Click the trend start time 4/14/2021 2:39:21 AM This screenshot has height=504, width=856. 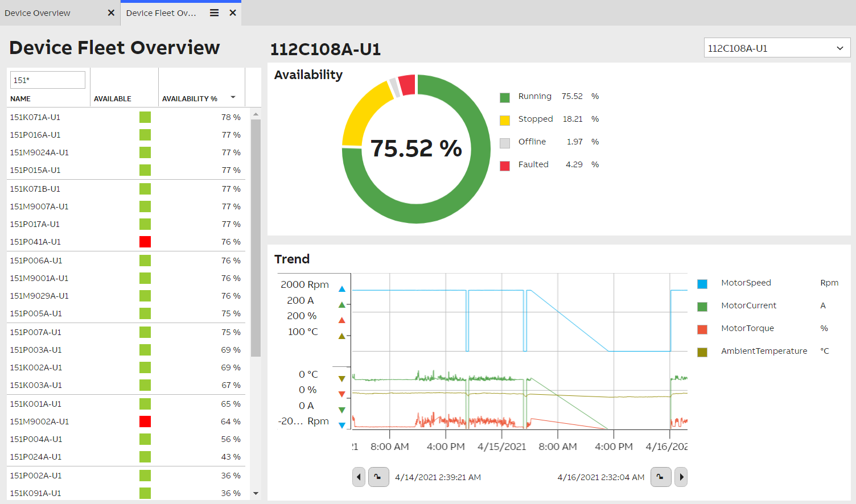coord(438,477)
